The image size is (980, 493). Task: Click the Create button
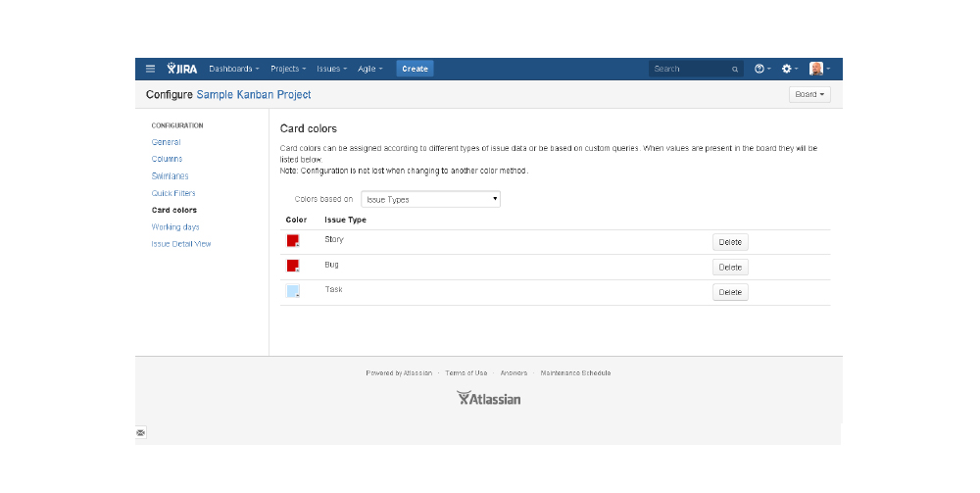(x=415, y=69)
